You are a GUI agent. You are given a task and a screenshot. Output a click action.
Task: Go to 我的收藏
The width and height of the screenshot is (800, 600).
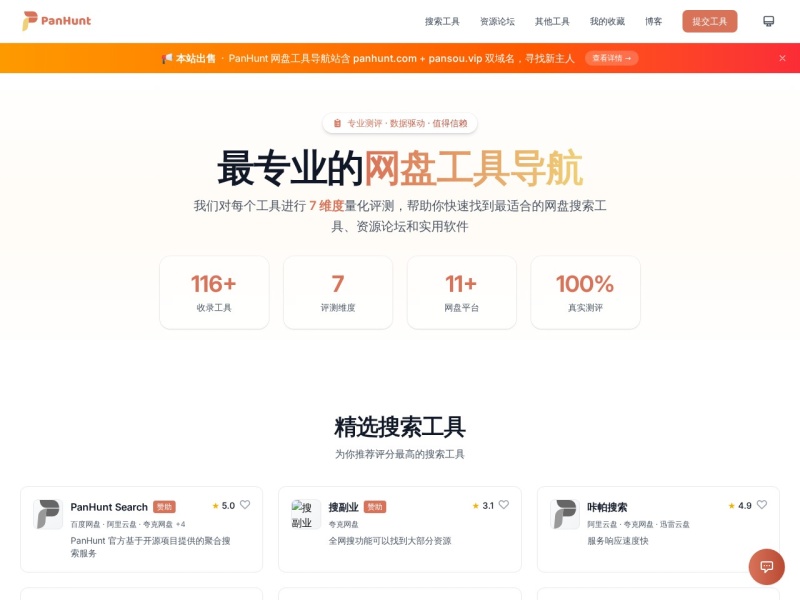click(607, 21)
